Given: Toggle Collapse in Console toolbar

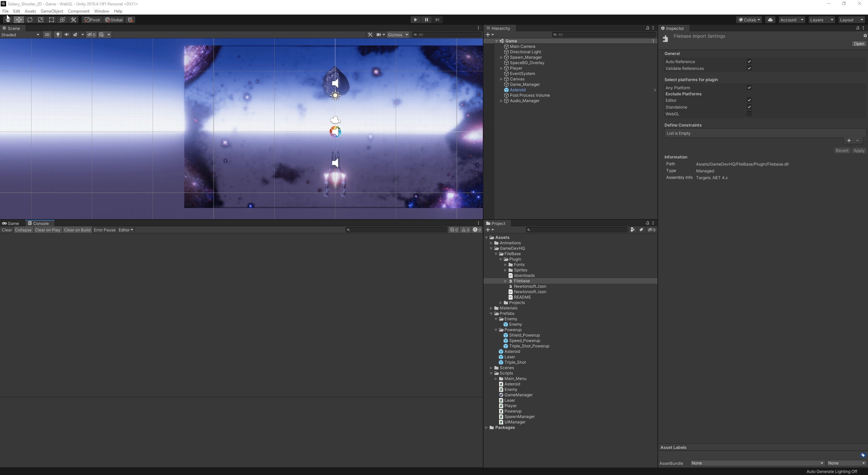Looking at the screenshot, I should [23, 230].
